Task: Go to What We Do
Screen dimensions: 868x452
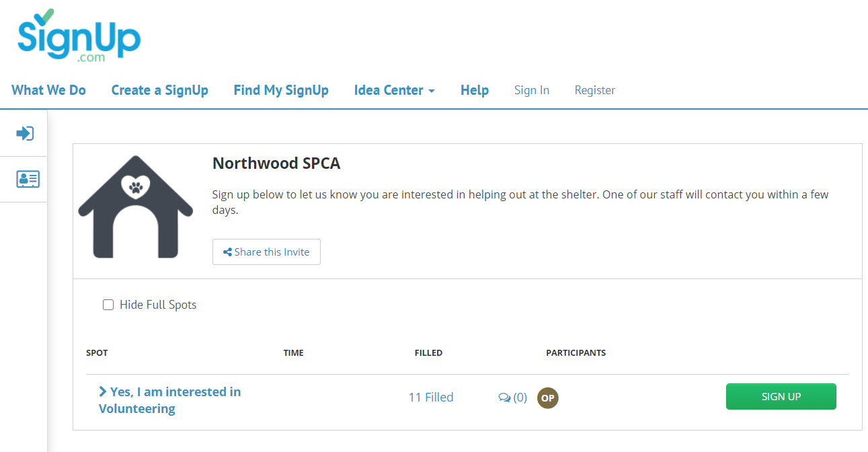Action: [x=48, y=90]
